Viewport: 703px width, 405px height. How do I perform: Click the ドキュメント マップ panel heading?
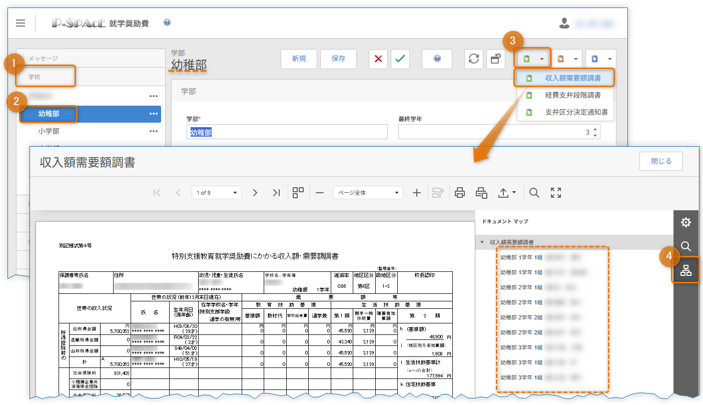(505, 222)
